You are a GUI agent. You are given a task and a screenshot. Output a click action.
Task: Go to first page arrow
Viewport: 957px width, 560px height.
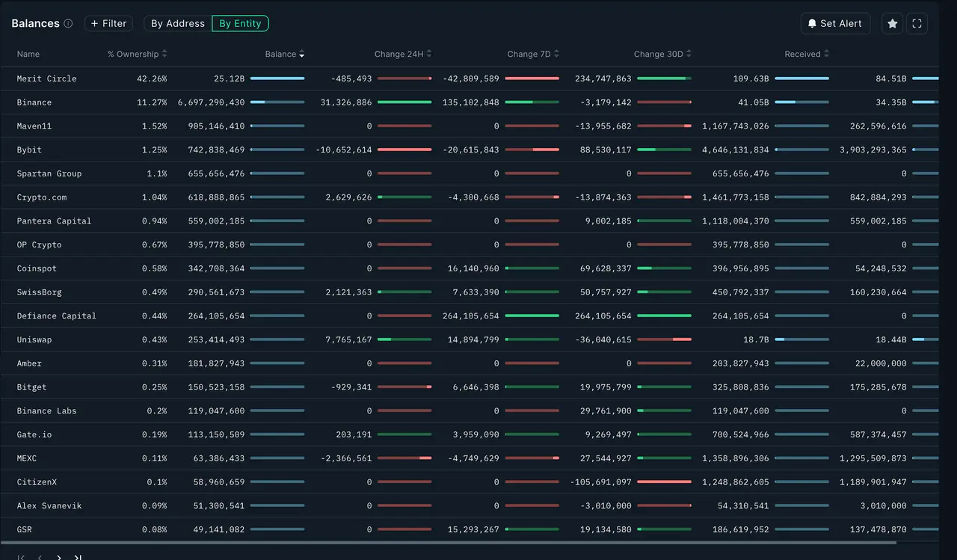(x=21, y=557)
